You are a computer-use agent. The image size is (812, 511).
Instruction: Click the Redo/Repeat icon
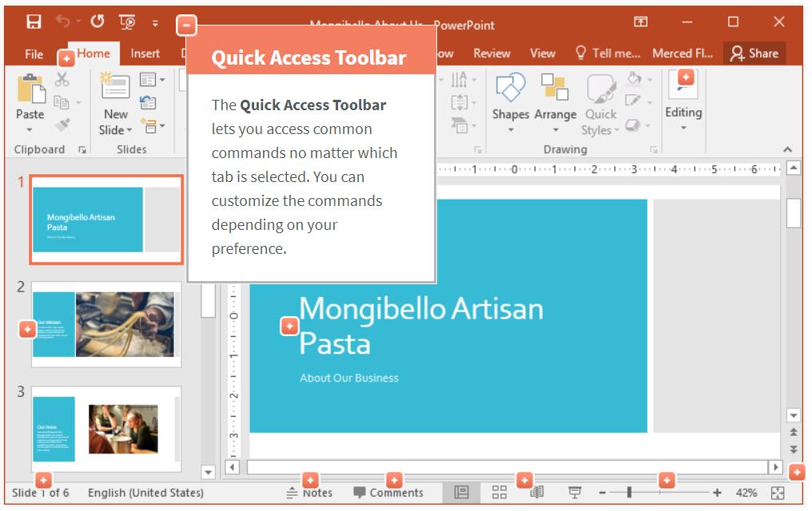(97, 22)
